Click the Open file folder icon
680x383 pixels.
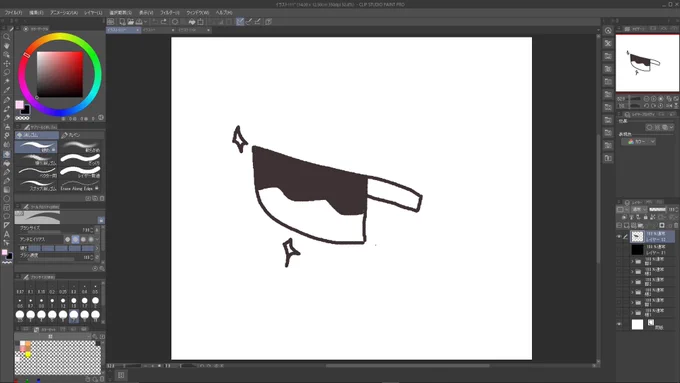point(131,21)
